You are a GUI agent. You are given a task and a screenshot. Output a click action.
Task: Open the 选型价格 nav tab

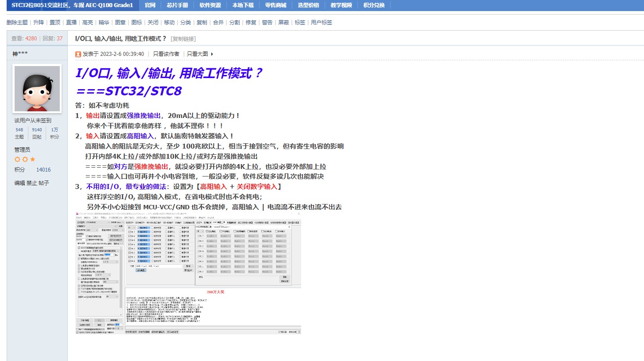pyautogui.click(x=308, y=5)
